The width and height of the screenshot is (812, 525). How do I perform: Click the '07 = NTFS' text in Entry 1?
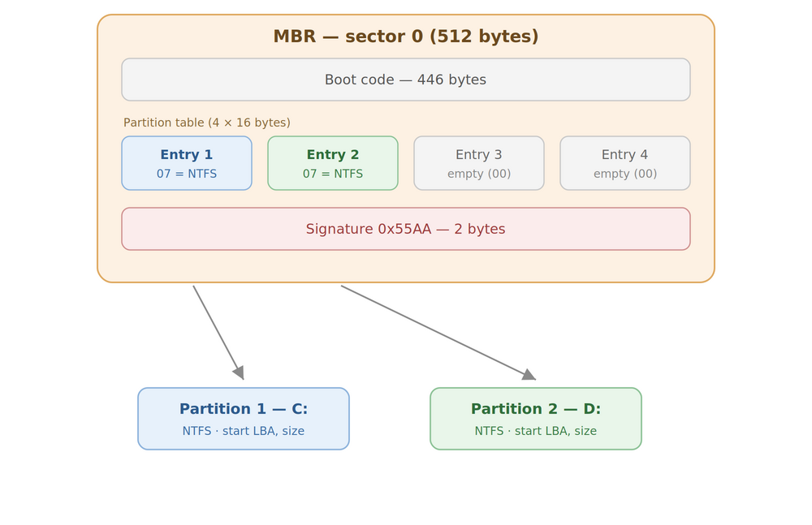pos(187,174)
